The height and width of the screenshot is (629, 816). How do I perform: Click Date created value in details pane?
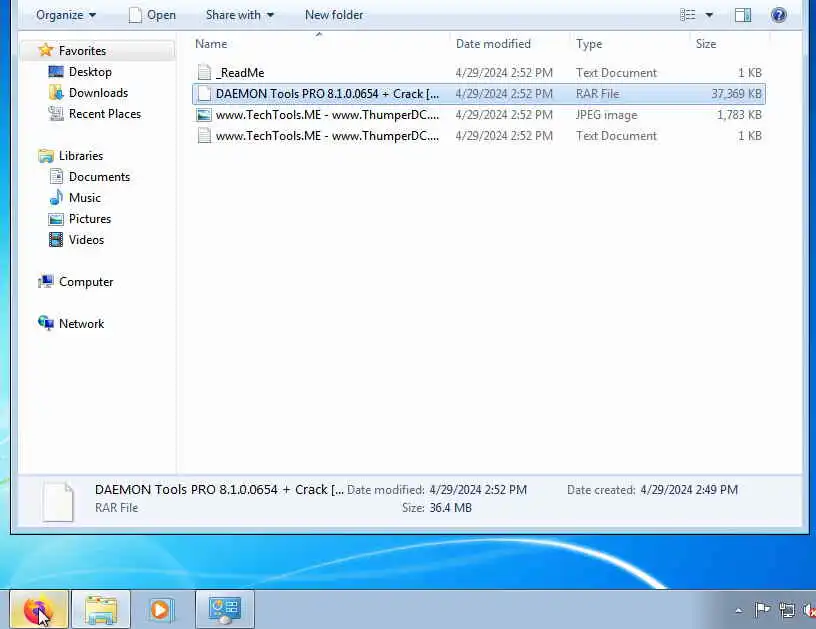(688, 490)
